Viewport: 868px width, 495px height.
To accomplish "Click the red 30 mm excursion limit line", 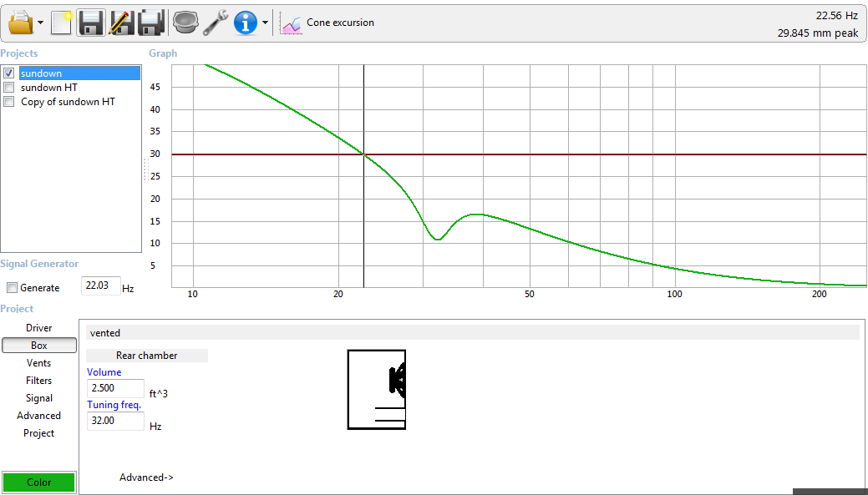I will pyautogui.click(x=520, y=154).
